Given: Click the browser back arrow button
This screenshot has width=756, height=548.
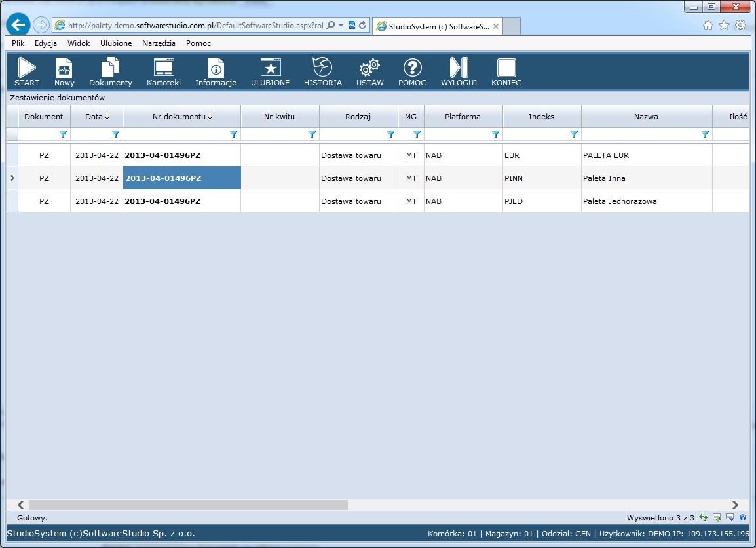Looking at the screenshot, I should tap(18, 25).
